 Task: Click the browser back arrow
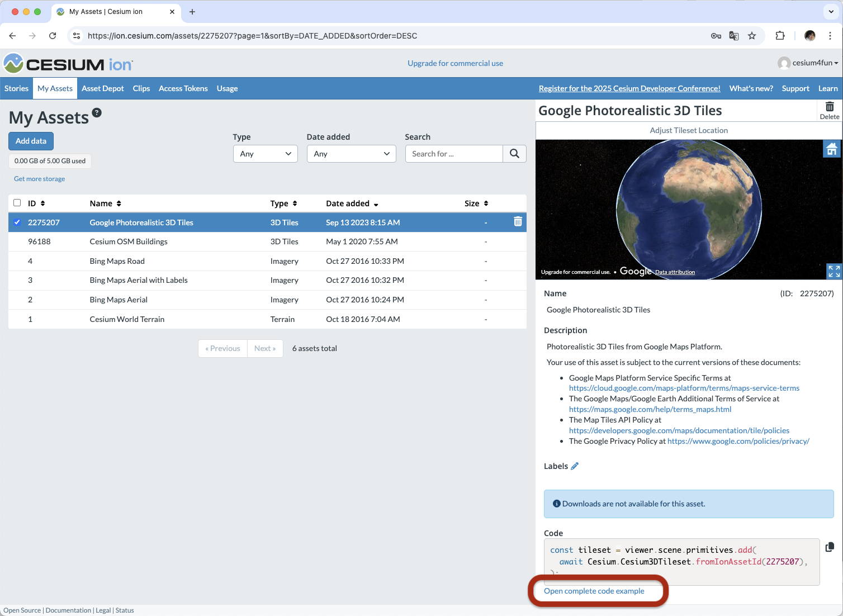(12, 36)
